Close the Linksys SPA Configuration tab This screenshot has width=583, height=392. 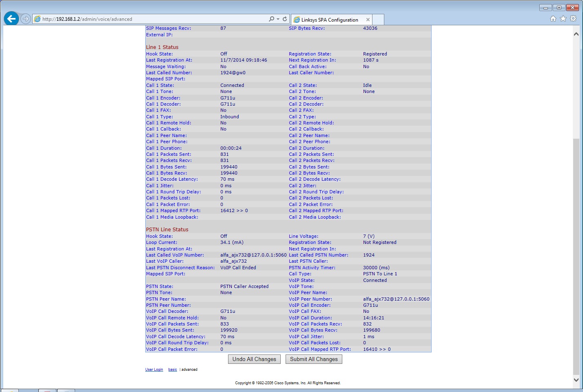368,20
